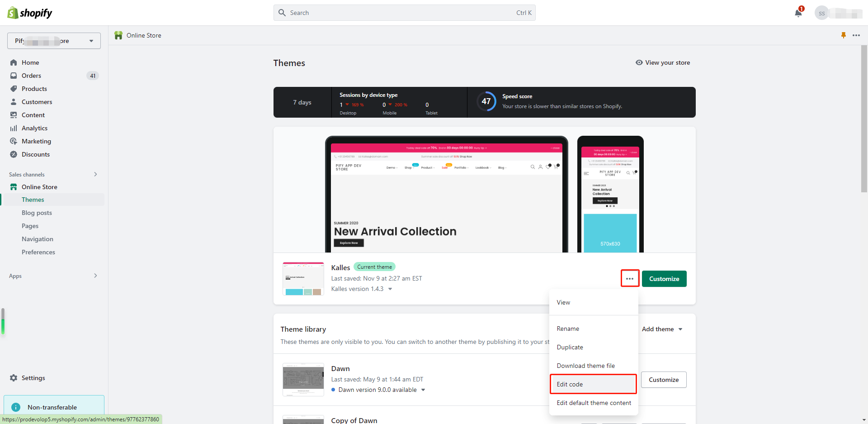Click the Orders icon in sidebar
Viewport: 868px width, 424px height.
point(14,76)
